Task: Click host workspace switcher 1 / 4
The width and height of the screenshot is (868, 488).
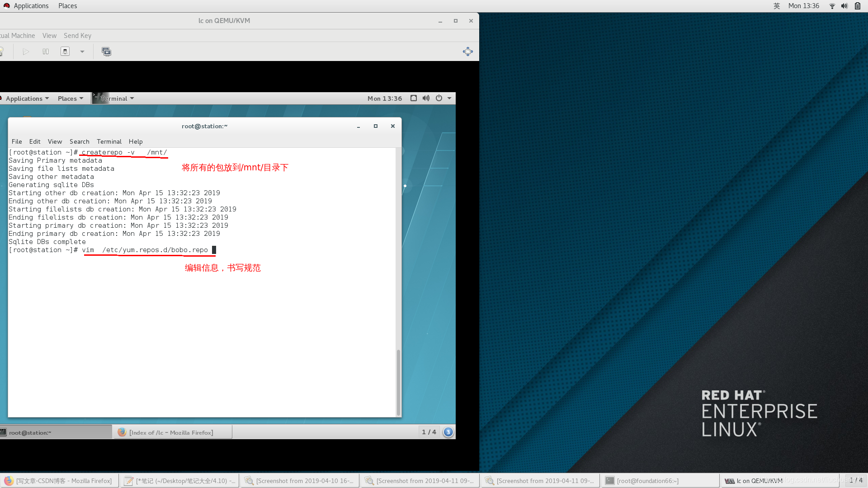Action: 856,480
